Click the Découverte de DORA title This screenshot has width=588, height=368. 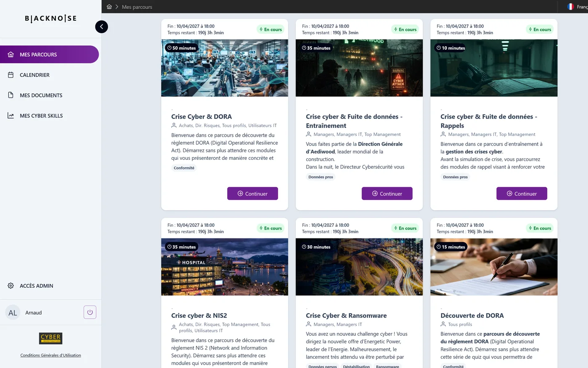[x=472, y=315]
